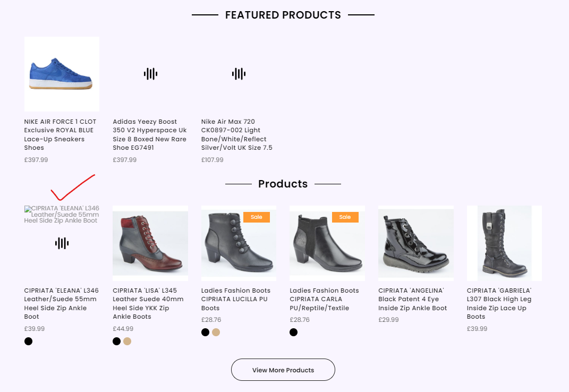569x392 pixels.
Task: Open the CIPRIATA LISA burgundy boot image
Action: [150, 243]
